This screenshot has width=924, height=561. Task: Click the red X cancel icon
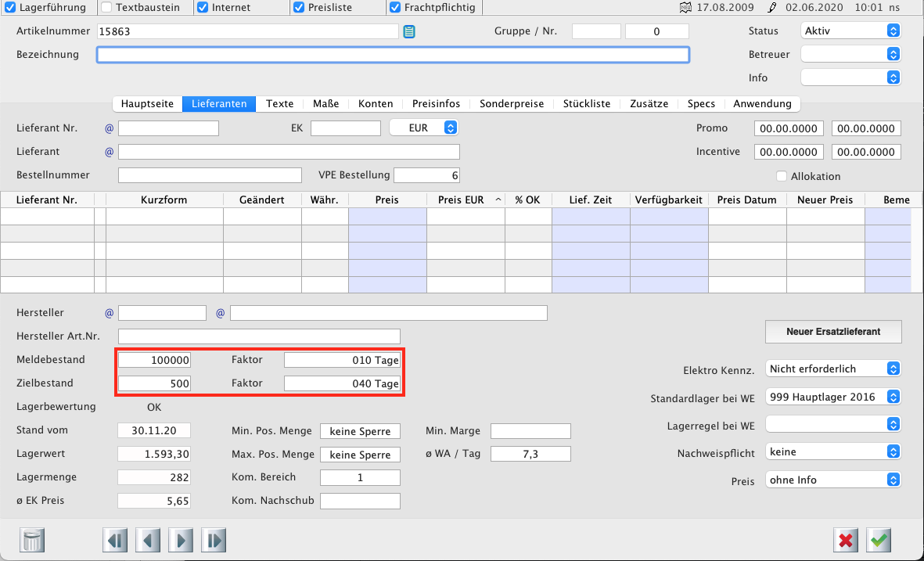tap(846, 540)
